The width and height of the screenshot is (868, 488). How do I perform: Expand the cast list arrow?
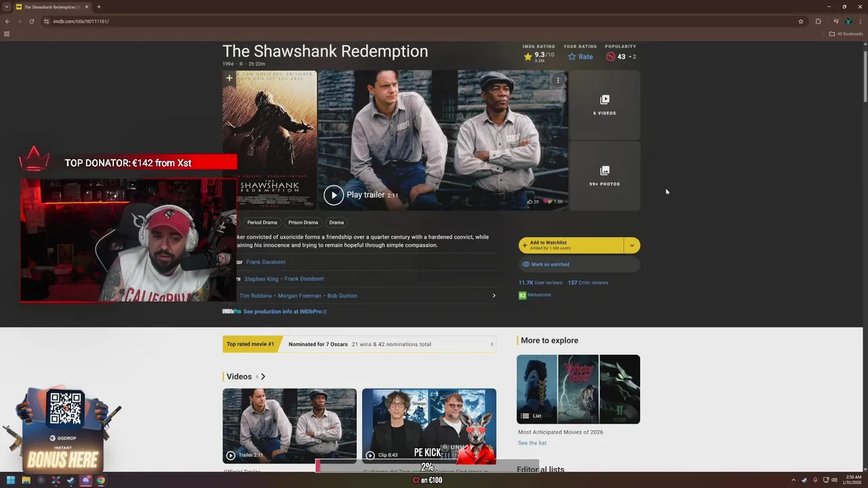pos(494,296)
